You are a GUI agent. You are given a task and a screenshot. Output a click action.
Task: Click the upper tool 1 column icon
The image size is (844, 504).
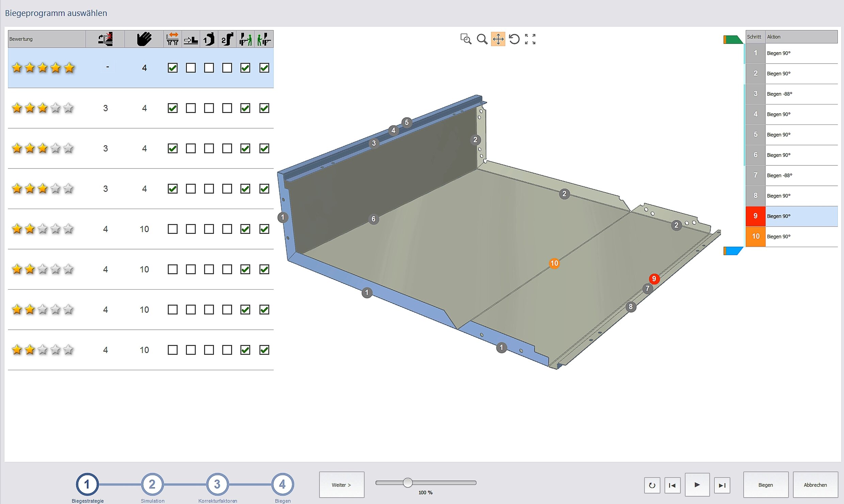click(x=209, y=39)
